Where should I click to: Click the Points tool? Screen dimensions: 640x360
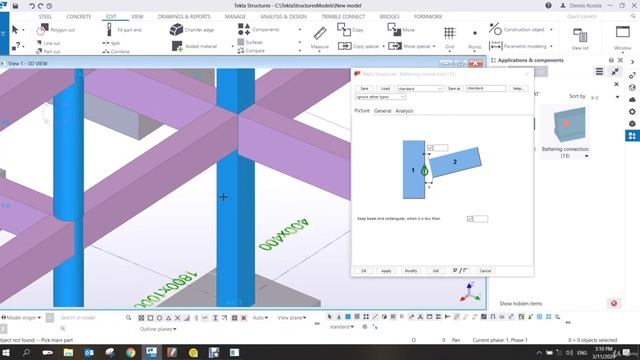474,39
